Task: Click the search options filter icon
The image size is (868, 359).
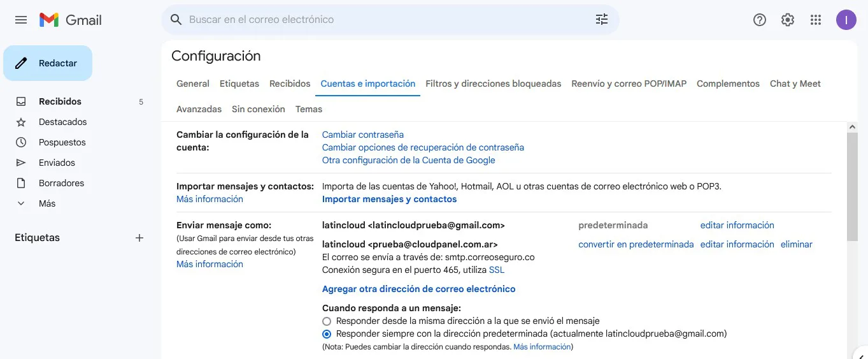Action: tap(601, 20)
